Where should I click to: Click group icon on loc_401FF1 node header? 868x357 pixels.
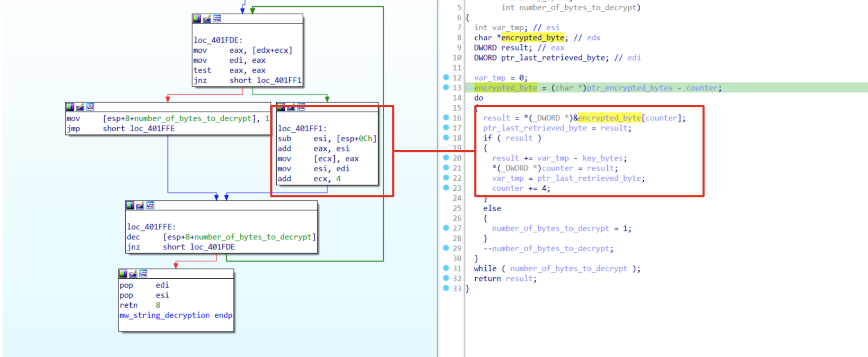[301, 107]
